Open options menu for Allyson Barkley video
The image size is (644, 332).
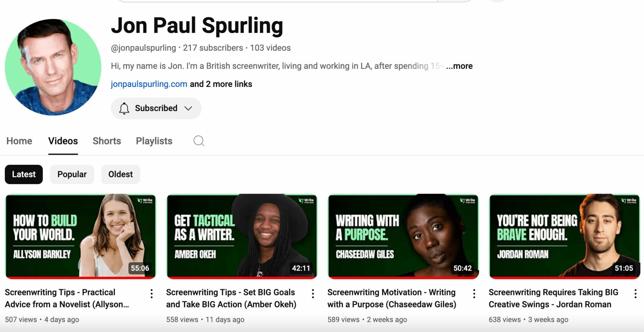(152, 294)
